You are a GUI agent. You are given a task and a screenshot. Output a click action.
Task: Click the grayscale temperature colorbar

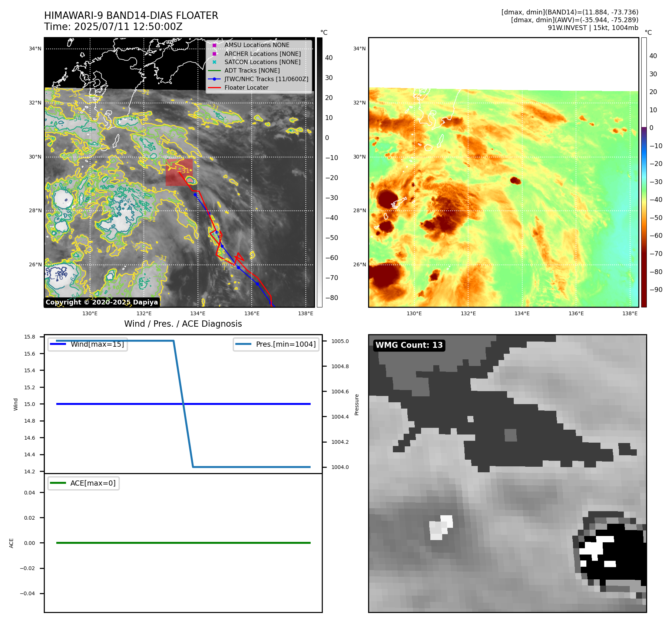pos(320,172)
